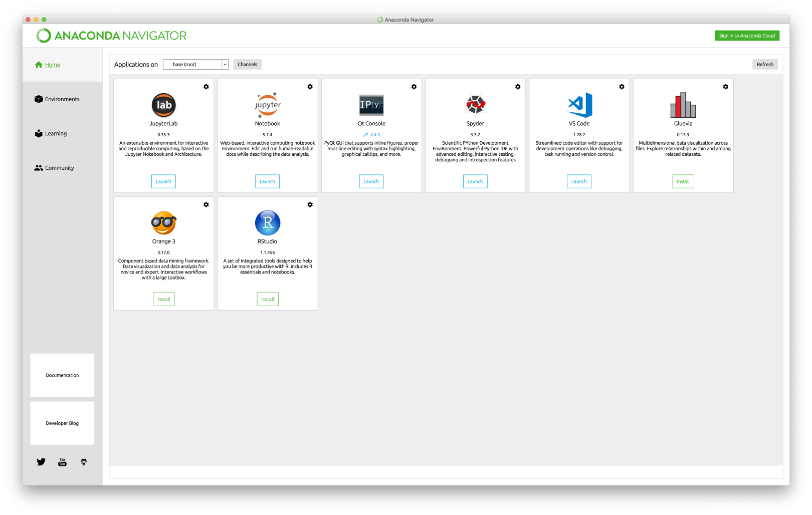812x515 pixels.
Task: Click the Jupyter Notebook logo
Action: tap(268, 105)
